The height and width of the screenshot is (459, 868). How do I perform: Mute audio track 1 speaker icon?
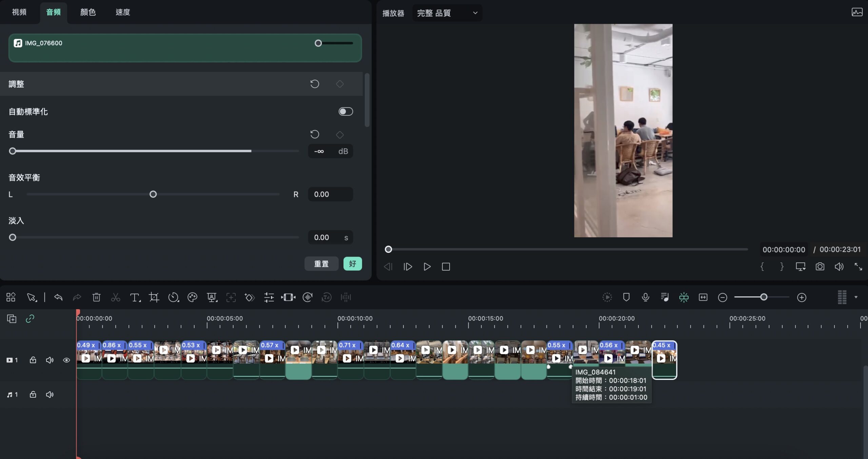click(x=50, y=395)
